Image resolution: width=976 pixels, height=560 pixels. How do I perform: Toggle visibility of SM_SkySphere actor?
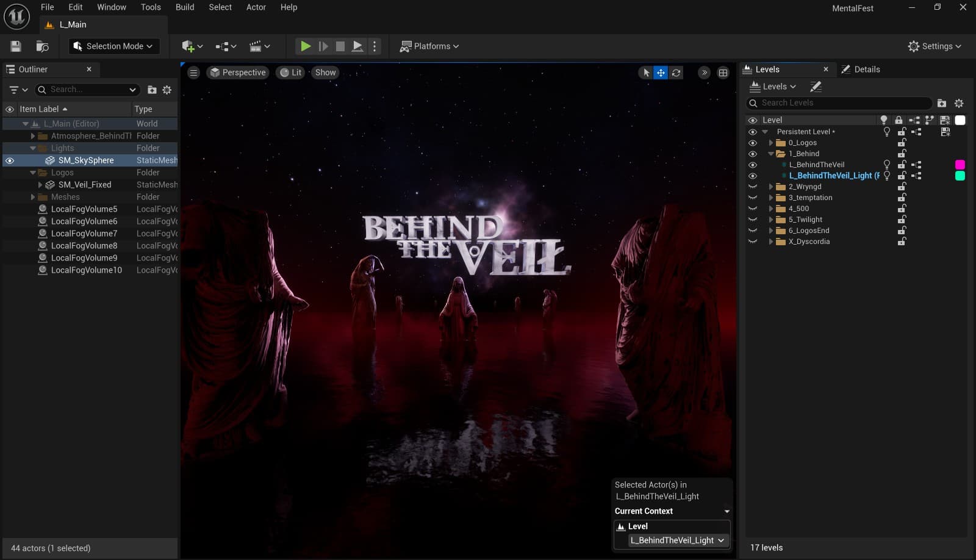[10, 160]
